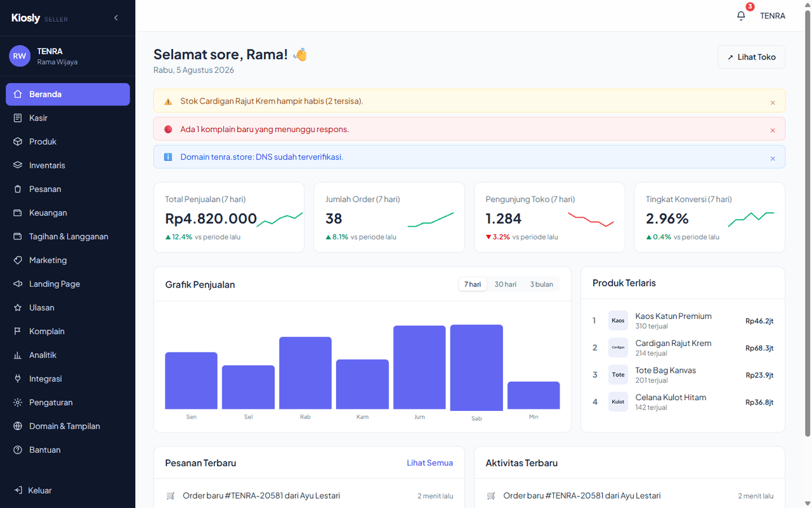
Task: Click the Domain & Tampilan globe icon
Action: tap(18, 426)
